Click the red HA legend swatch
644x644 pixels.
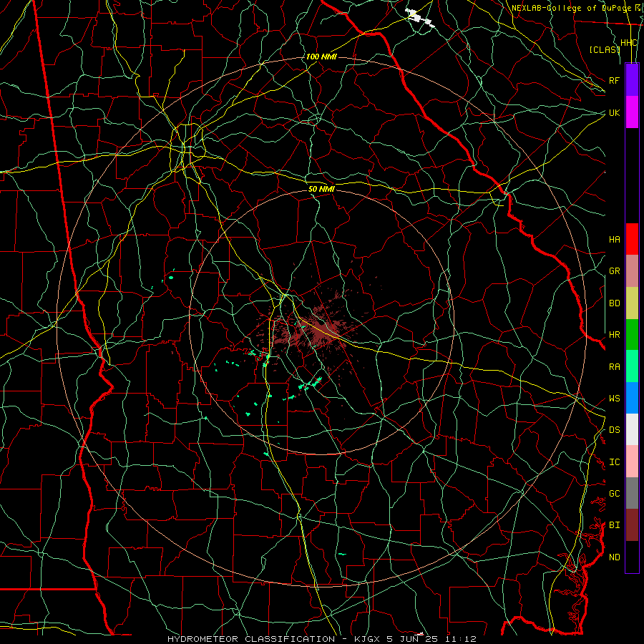tap(632, 239)
